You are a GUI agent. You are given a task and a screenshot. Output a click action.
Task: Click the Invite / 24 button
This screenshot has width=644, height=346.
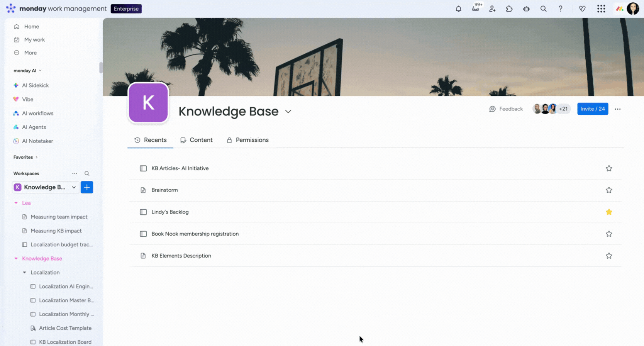point(592,109)
